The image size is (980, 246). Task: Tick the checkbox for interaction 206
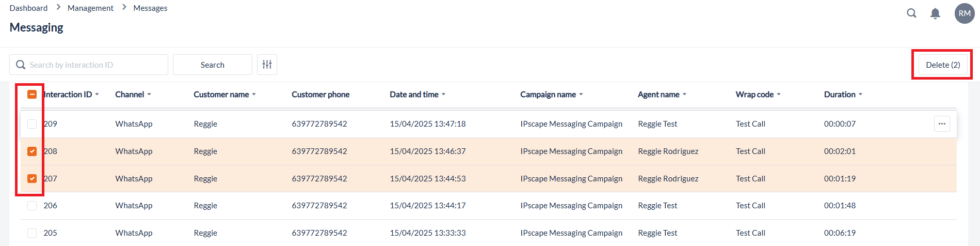pyautogui.click(x=32, y=206)
